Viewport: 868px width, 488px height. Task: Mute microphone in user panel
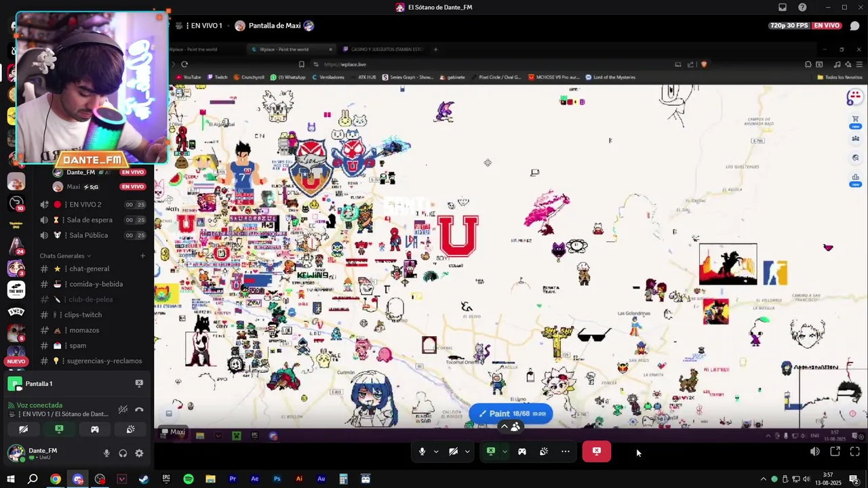pos(106,453)
